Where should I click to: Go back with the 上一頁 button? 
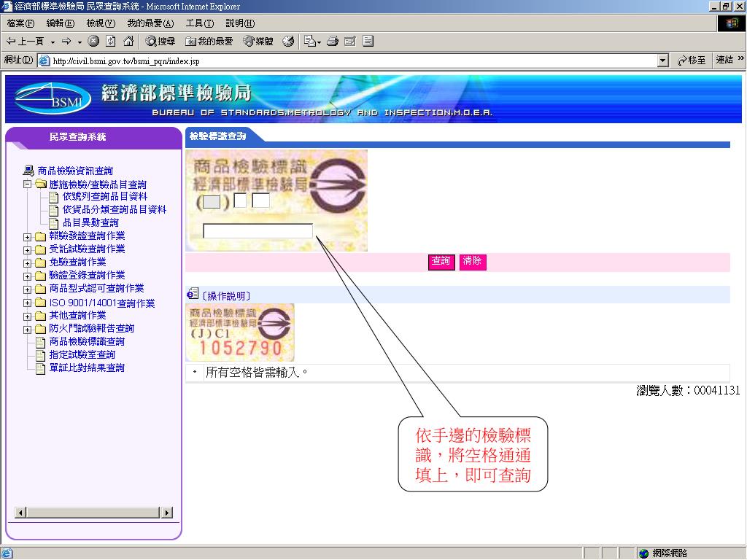click(25, 42)
